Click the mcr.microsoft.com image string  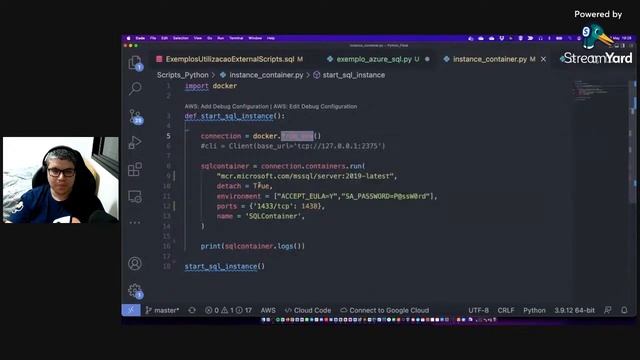(x=307, y=176)
